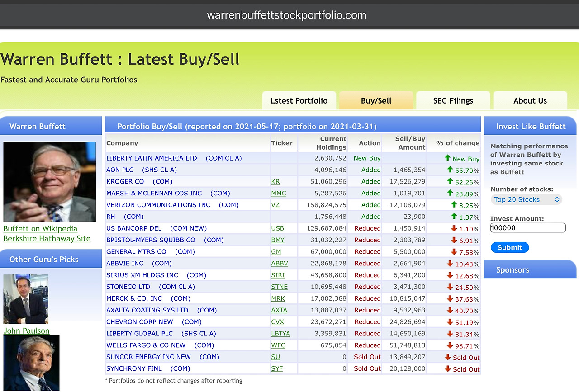The height and width of the screenshot is (392, 579).
Task: Click the red down arrow beside 6.91%
Action: [x=454, y=240]
